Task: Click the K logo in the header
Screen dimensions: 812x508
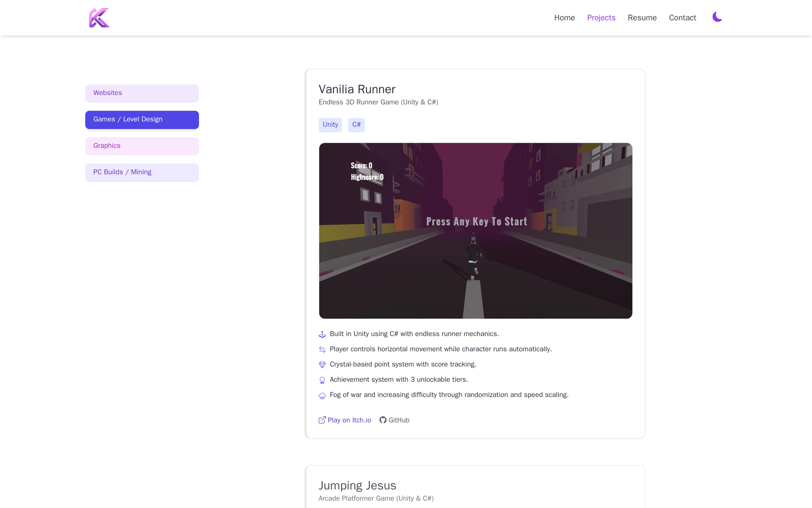Action: pyautogui.click(x=99, y=18)
